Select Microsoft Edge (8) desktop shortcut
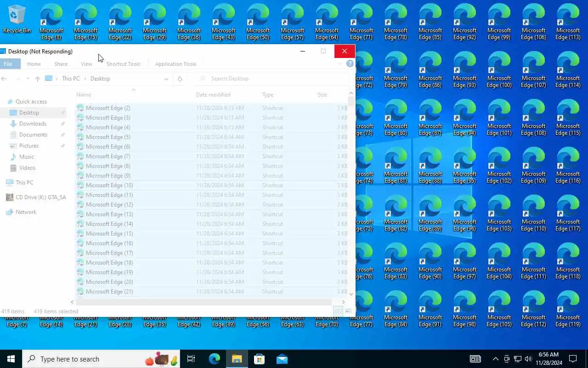Viewport: 588px width, 368px height. (51, 22)
